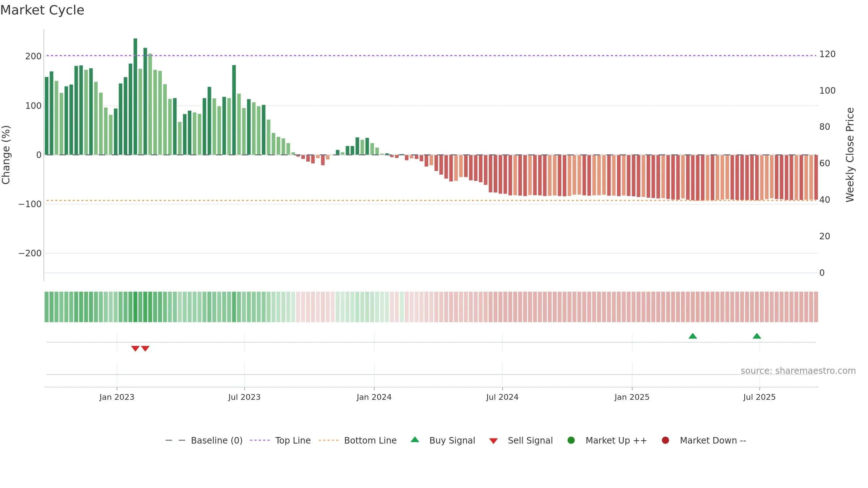Select the second red sell signal marker
The image size is (868, 488).
(145, 348)
